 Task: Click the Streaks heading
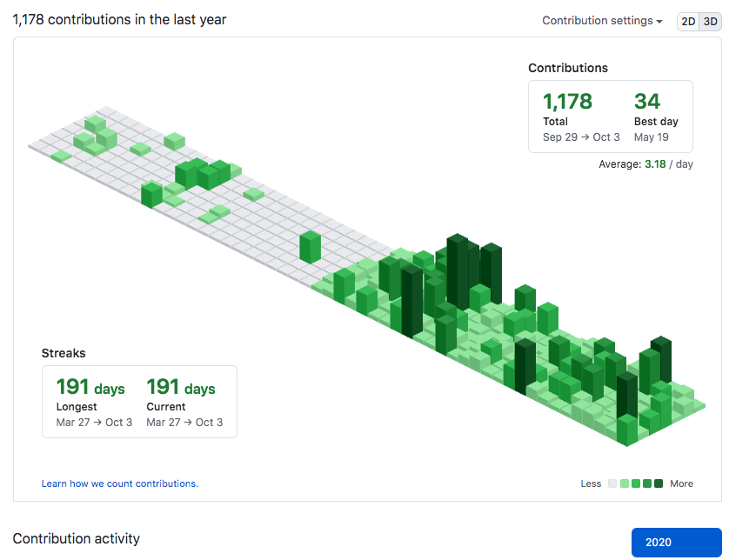coord(64,353)
